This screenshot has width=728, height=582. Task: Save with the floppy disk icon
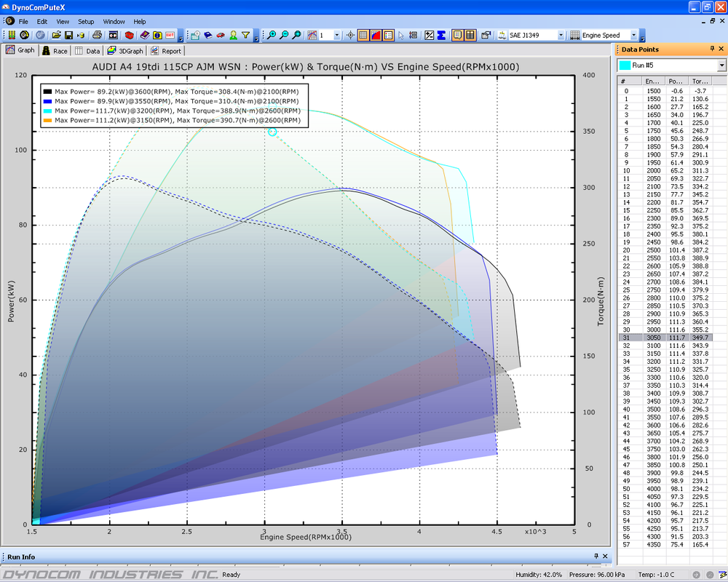pos(68,35)
